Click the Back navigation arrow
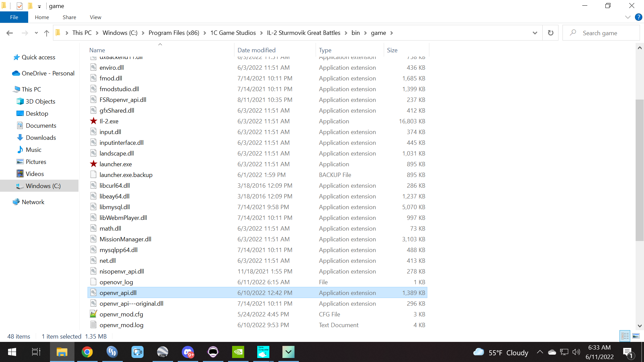 tap(9, 33)
